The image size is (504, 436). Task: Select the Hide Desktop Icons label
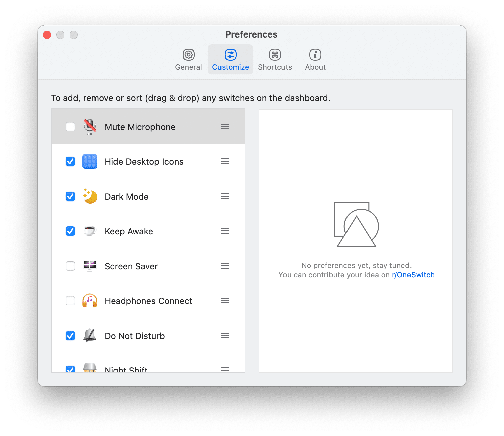click(x=144, y=162)
